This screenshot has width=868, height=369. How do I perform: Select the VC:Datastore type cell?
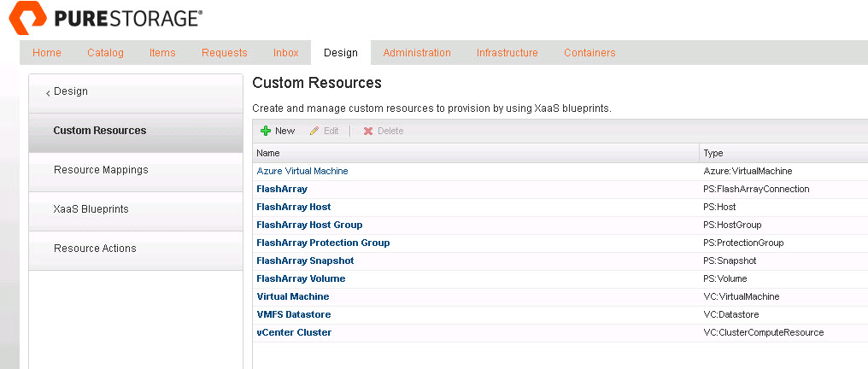click(730, 314)
